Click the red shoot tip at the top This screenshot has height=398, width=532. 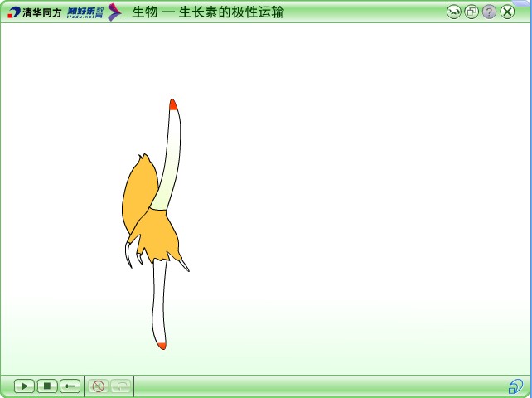click(x=172, y=104)
